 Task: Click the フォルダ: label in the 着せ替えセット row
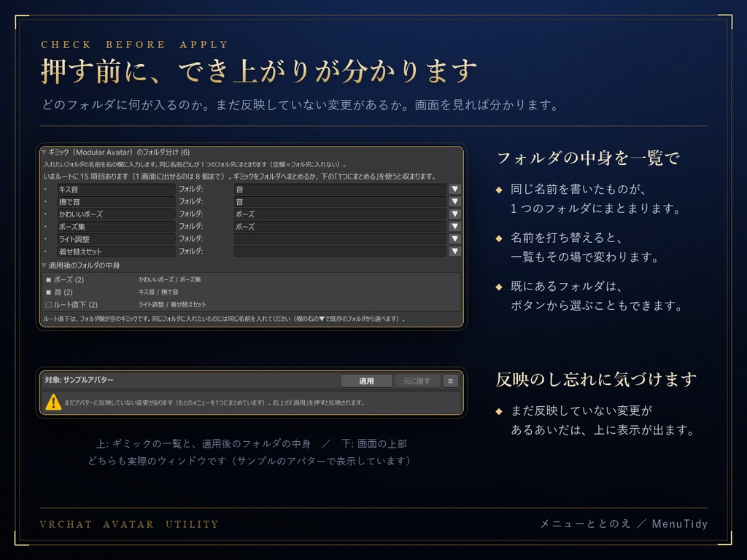(190, 251)
